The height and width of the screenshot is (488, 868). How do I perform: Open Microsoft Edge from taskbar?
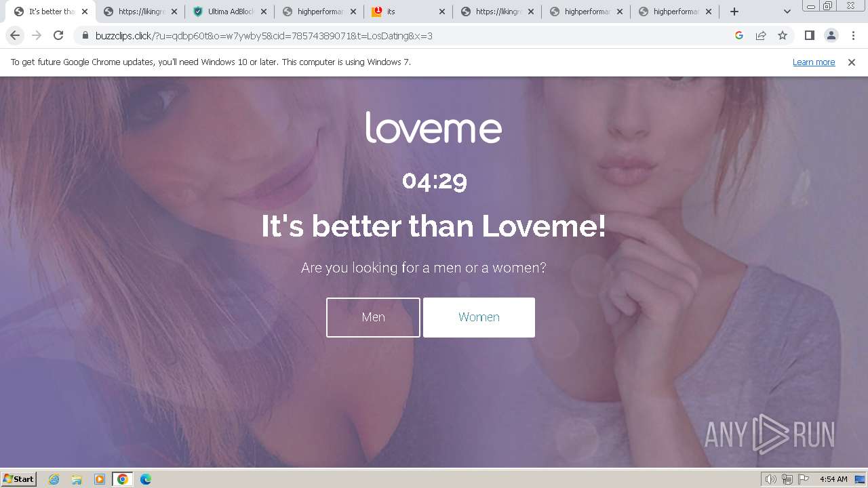[x=146, y=479]
